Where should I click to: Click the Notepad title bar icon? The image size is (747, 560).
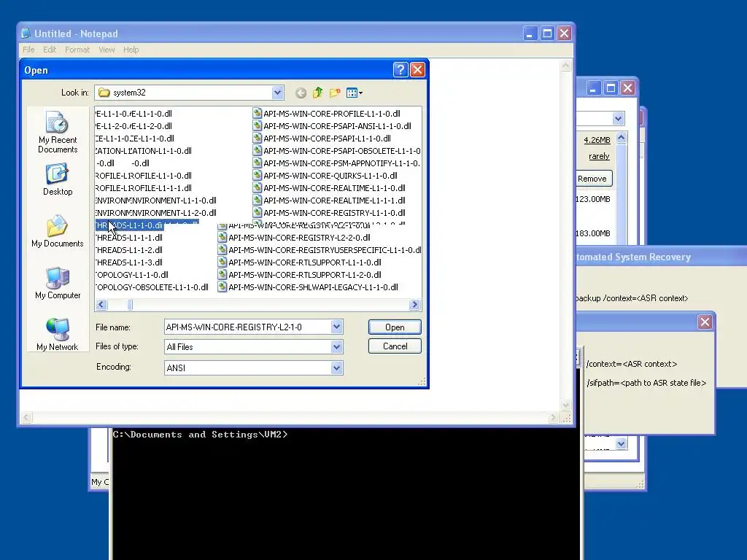coord(26,34)
